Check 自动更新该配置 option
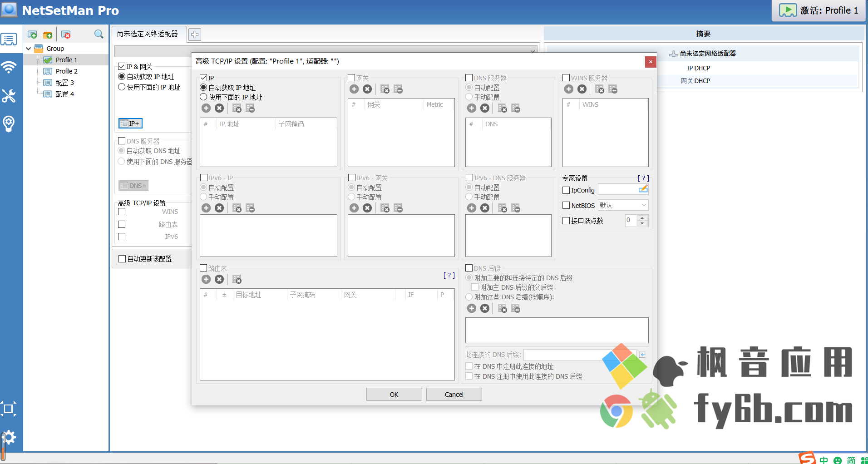This screenshot has height=464, width=868. click(122, 259)
